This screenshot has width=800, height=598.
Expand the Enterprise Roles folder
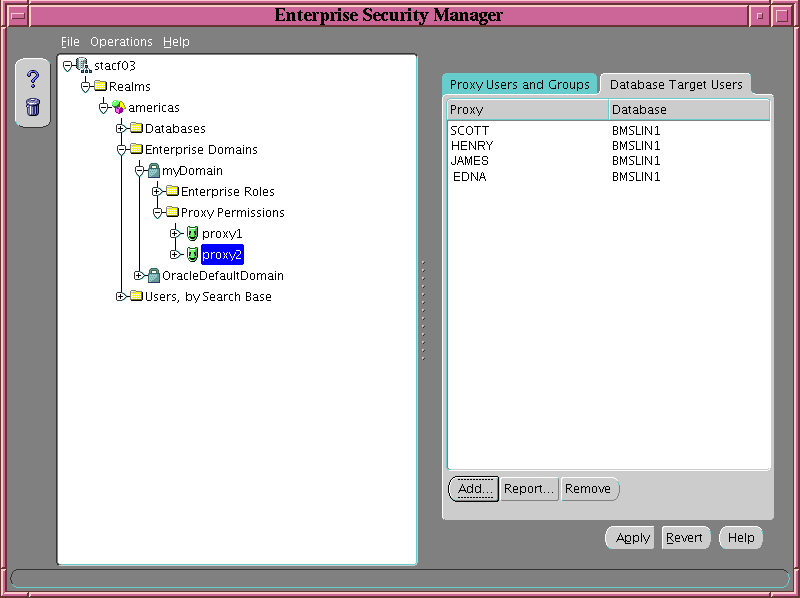tap(157, 192)
